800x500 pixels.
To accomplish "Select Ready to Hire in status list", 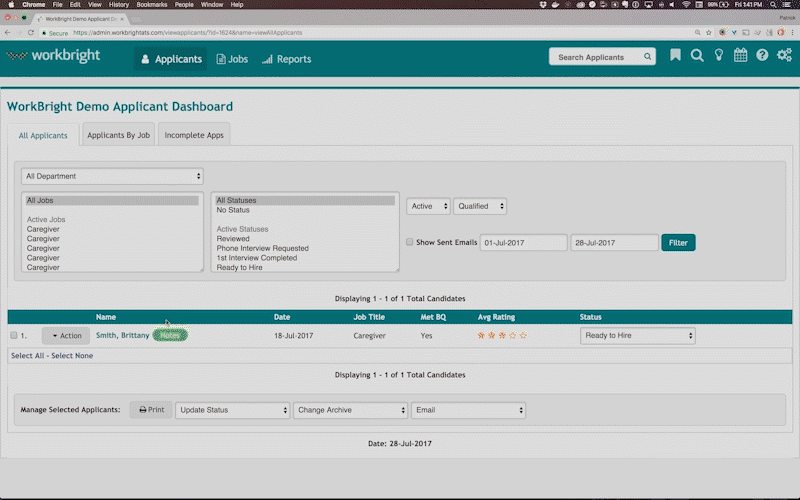I will 239,267.
